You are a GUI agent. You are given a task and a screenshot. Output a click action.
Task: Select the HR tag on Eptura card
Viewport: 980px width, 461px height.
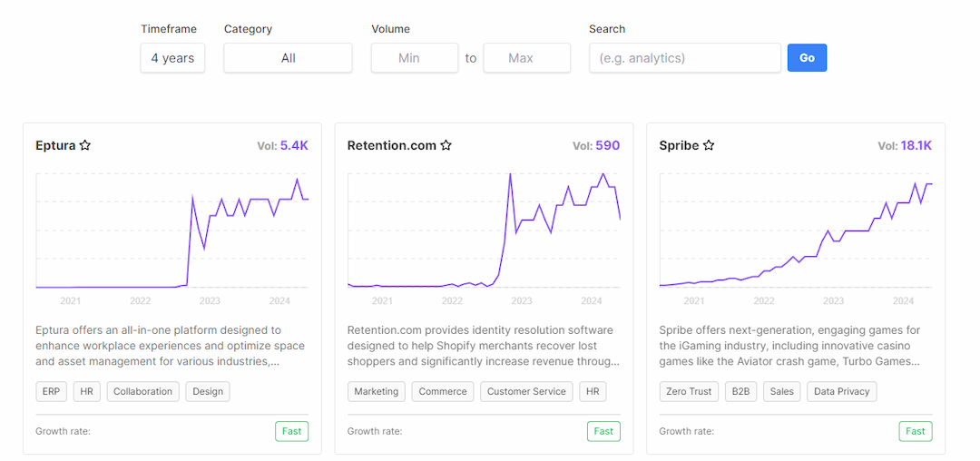click(87, 392)
